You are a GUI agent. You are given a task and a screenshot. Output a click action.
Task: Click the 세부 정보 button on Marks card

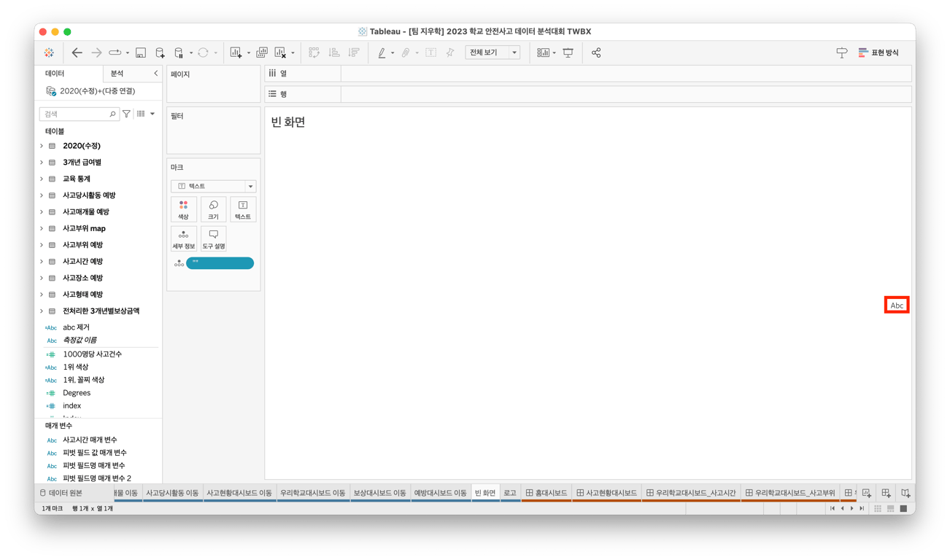click(183, 238)
